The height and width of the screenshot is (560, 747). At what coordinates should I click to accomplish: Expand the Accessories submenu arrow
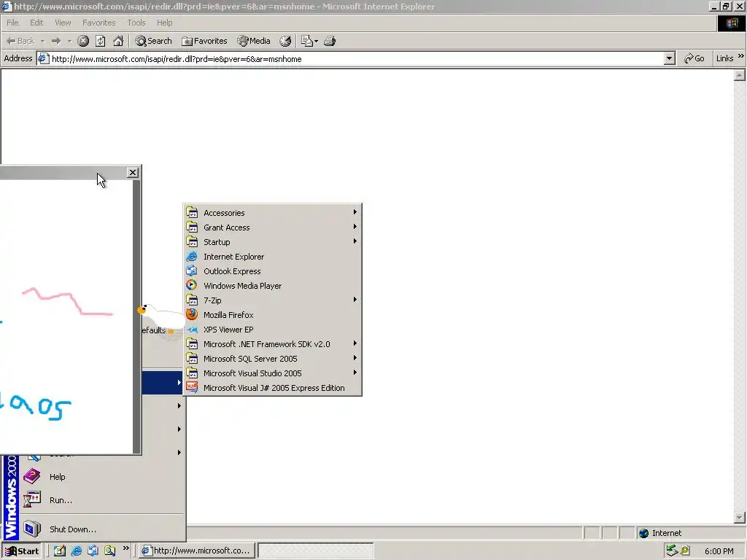355,212
